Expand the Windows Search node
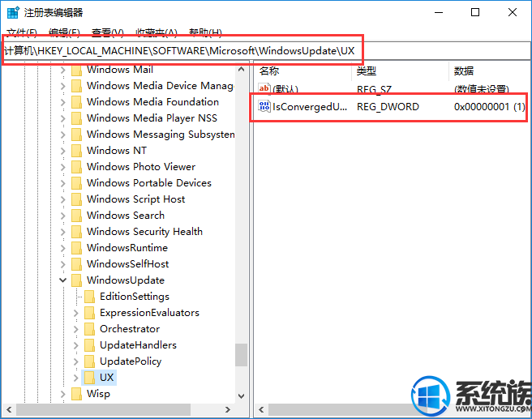The height and width of the screenshot is (419, 532). coord(63,216)
